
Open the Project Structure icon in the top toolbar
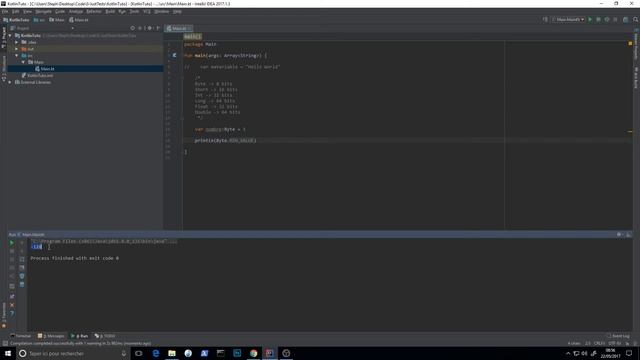625,20
